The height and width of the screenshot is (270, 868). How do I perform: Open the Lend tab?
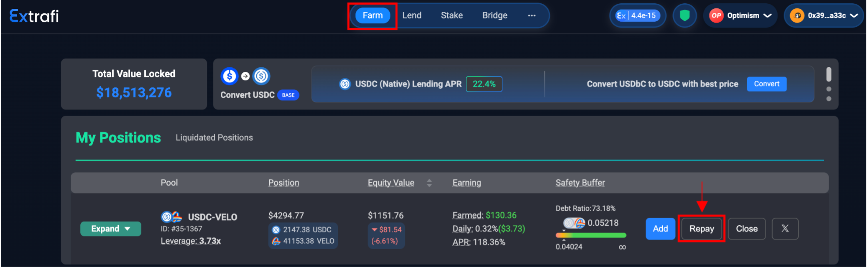tap(412, 15)
